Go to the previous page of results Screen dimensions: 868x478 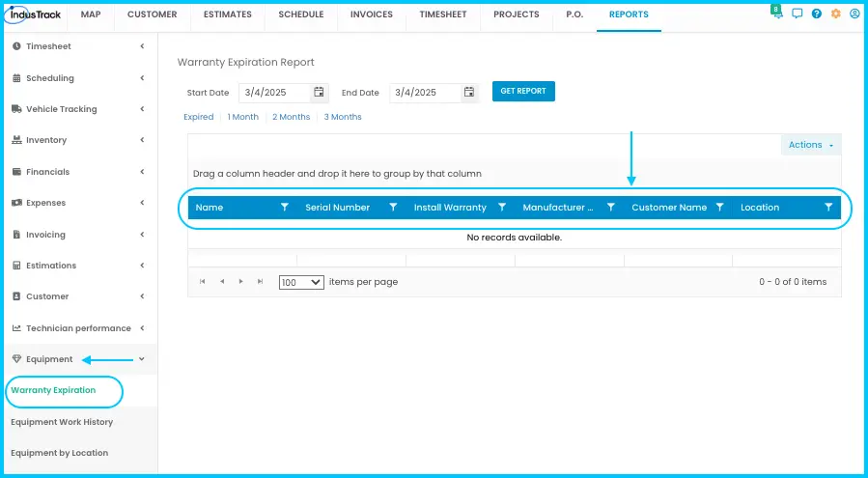222,282
